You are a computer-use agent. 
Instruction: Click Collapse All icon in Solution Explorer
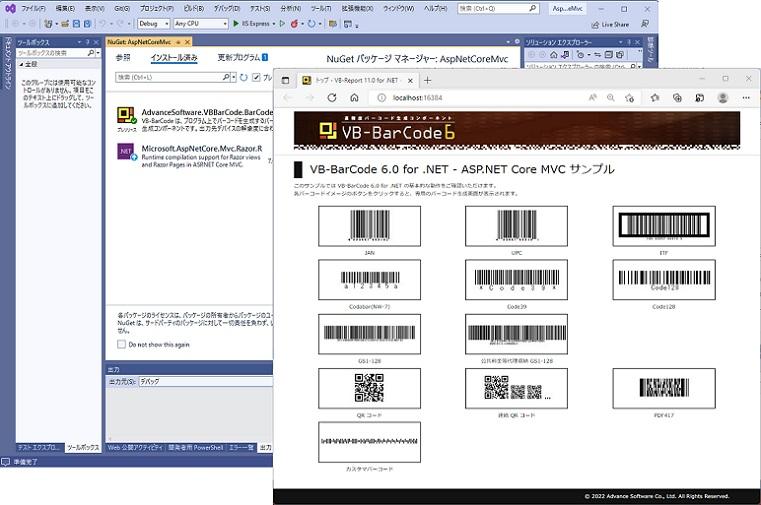[609, 54]
